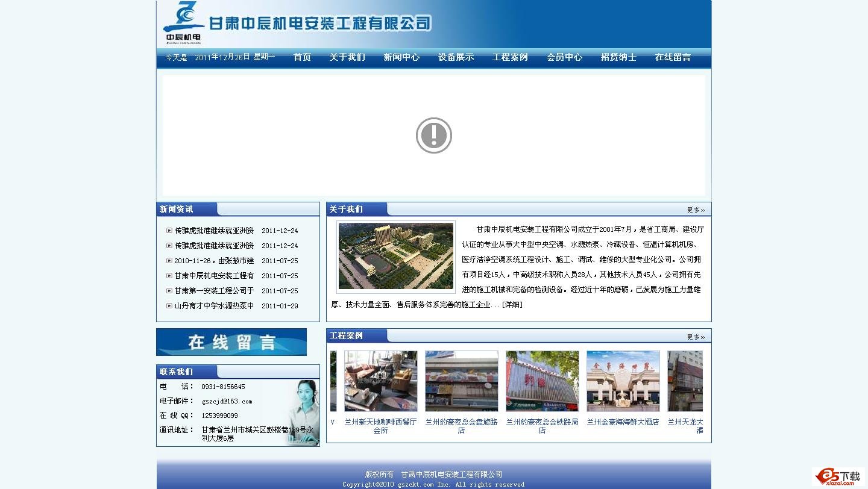Open the 招贤纳士 recruitment page

618,57
